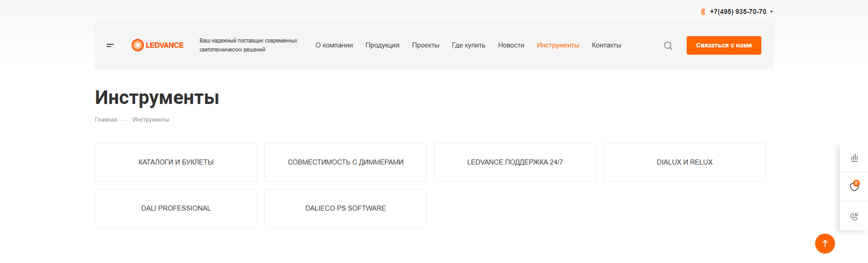Open the Новости menu item

[511, 45]
